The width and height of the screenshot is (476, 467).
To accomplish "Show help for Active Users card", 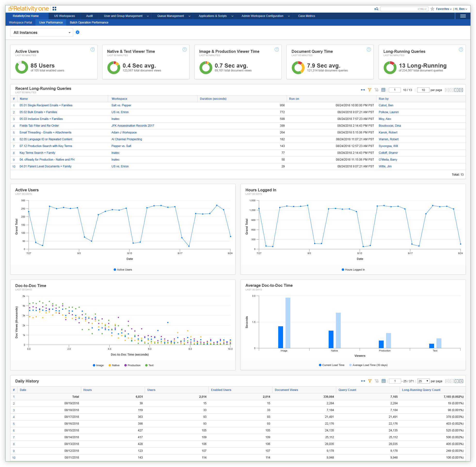I will 93,50.
